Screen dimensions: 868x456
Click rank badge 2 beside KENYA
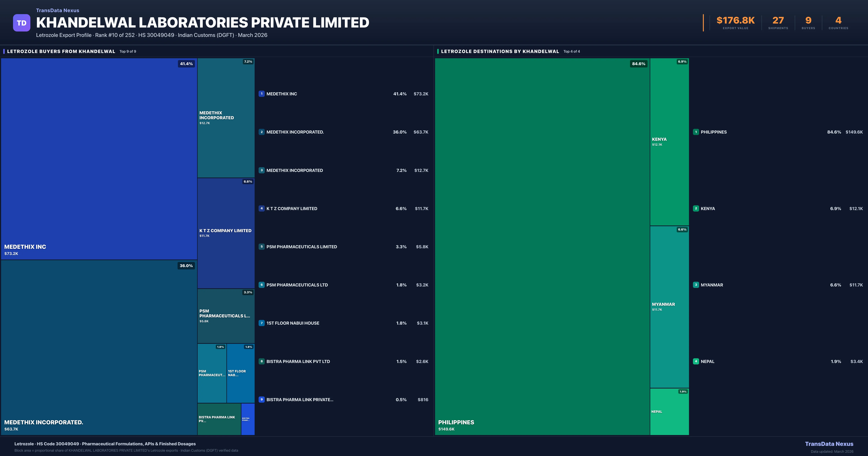[x=696, y=208]
